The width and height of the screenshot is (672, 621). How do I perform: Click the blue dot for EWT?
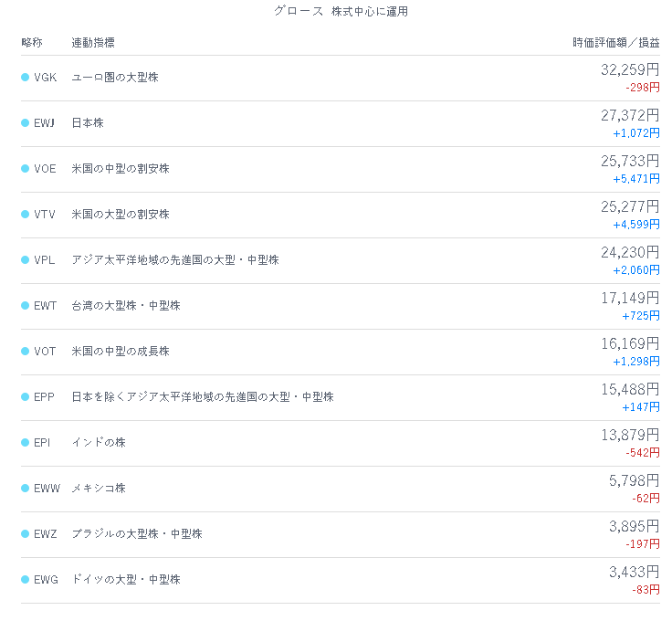coord(25,306)
